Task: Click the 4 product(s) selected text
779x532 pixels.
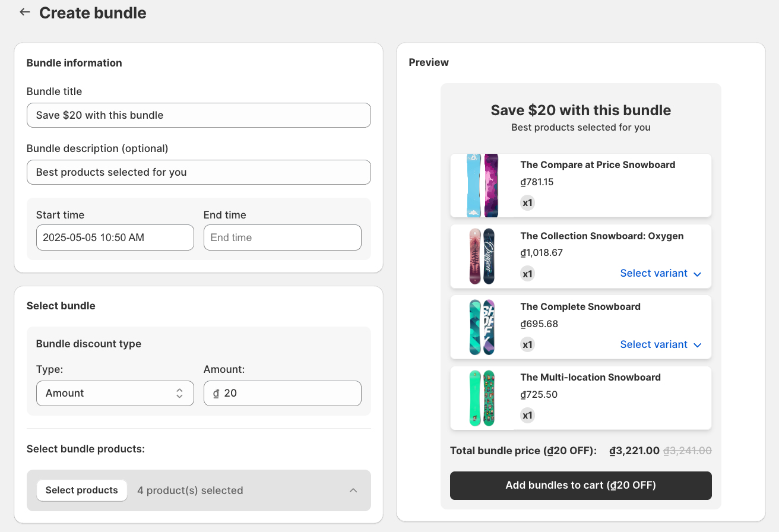Action: (190, 490)
